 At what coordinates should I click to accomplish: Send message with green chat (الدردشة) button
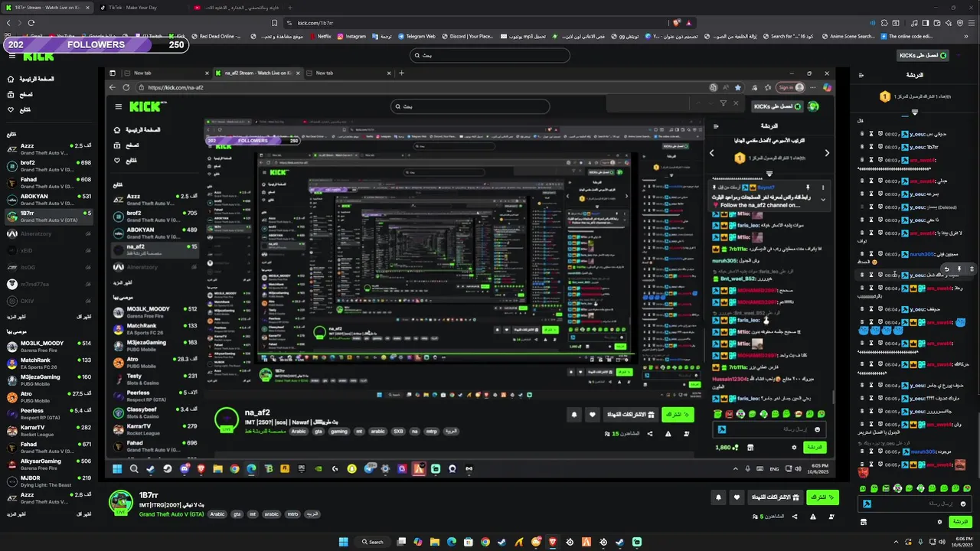[960, 522]
